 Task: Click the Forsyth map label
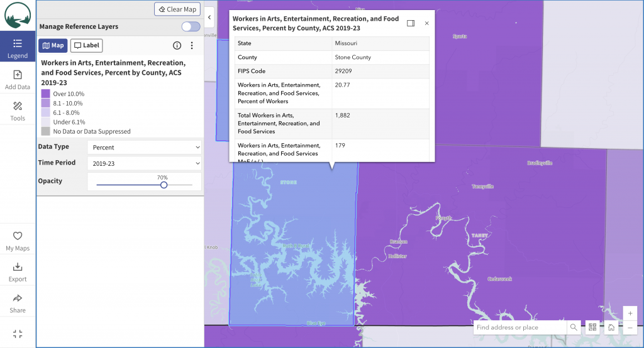(443, 219)
